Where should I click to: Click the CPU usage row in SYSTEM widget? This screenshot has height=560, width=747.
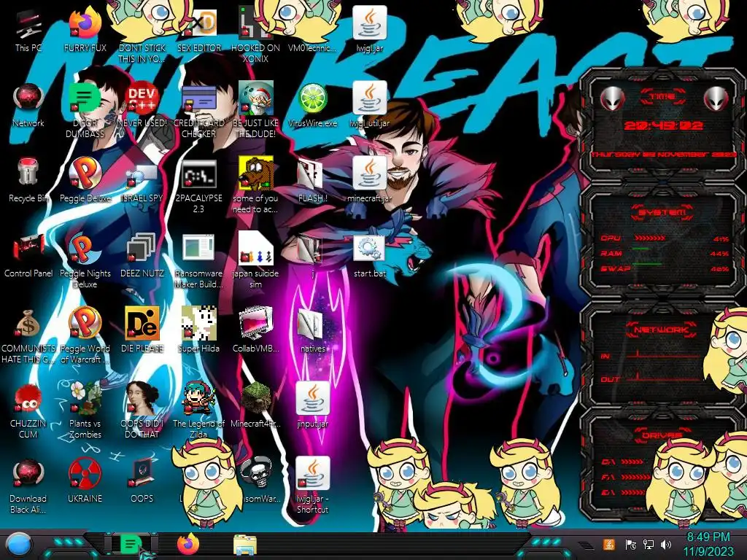click(x=664, y=238)
